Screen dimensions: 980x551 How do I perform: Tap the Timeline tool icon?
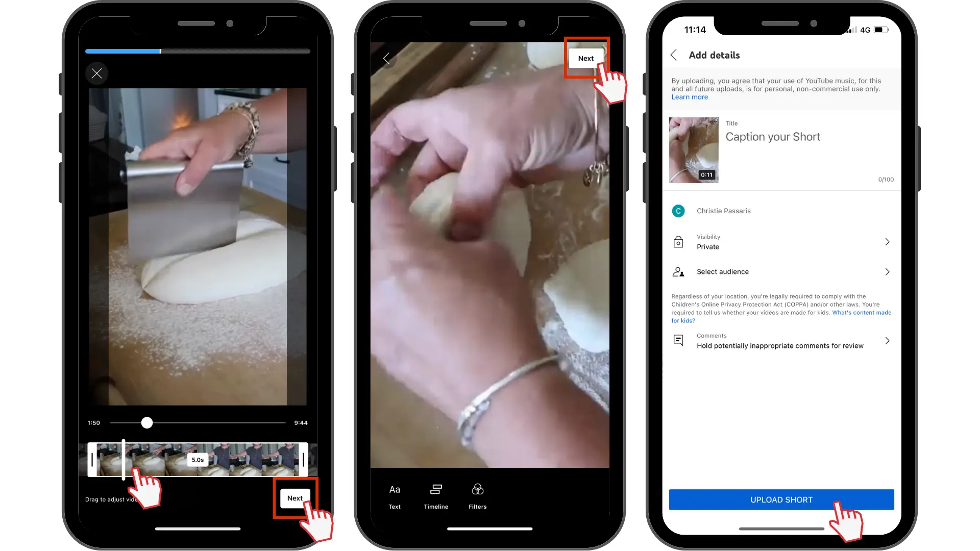pos(436,489)
